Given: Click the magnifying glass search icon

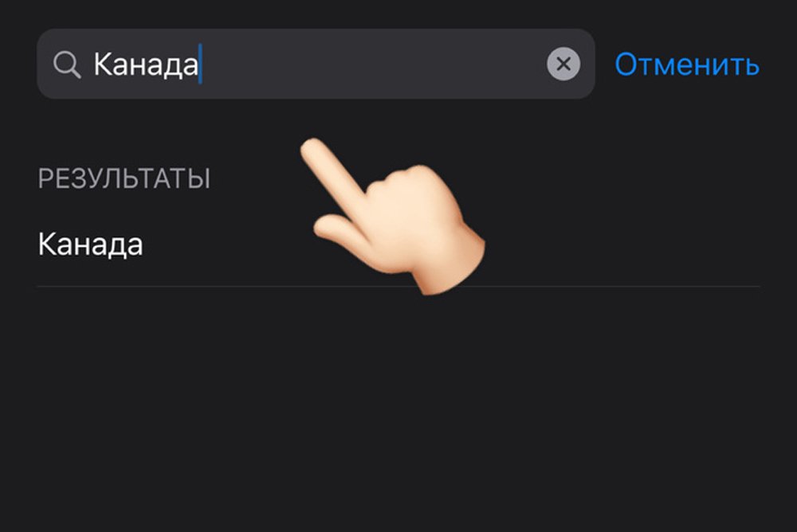Looking at the screenshot, I should [x=67, y=65].
